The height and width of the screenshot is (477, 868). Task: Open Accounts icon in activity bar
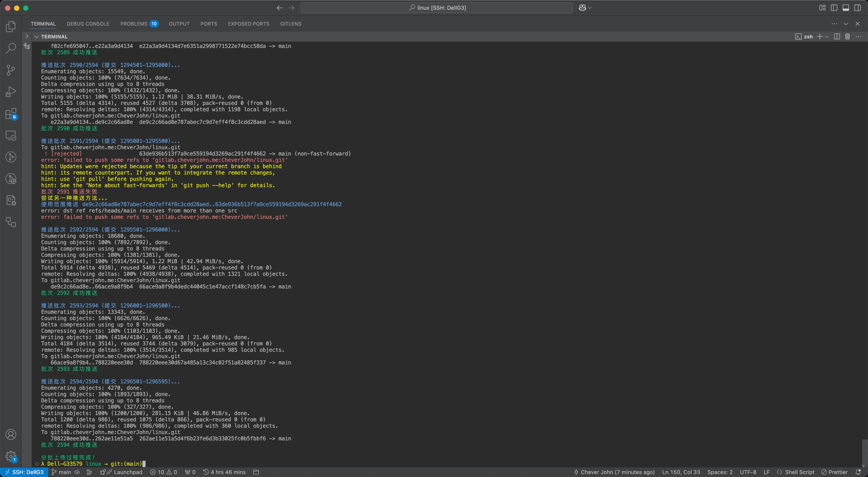[11, 434]
